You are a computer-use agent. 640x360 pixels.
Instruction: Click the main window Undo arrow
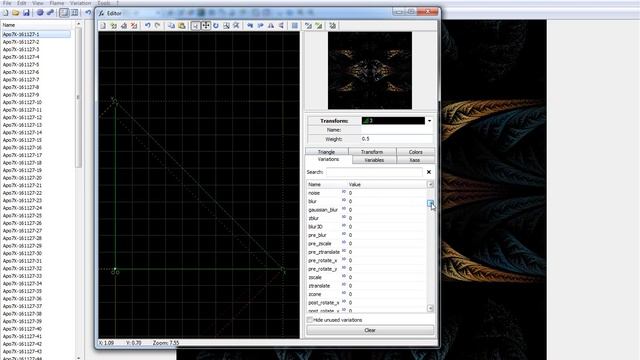click(x=88, y=13)
